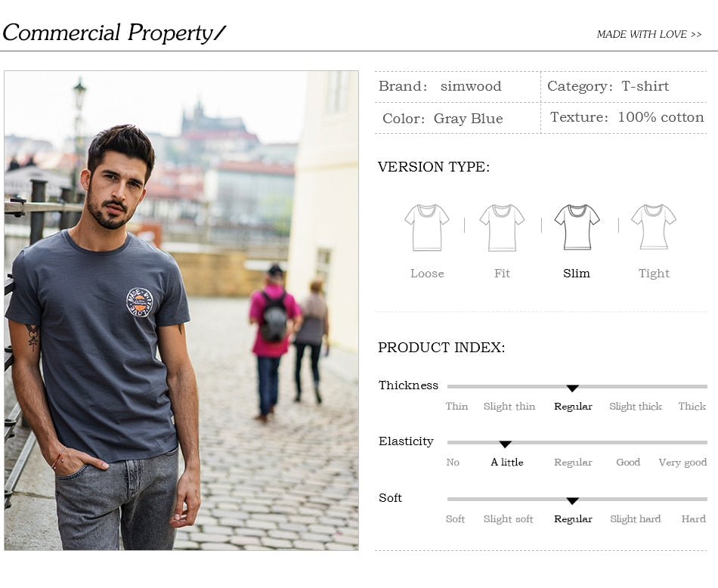Pick the 'Hard' softness label
Image resolution: width=718 pixels, height=588 pixels.
pyautogui.click(x=693, y=519)
